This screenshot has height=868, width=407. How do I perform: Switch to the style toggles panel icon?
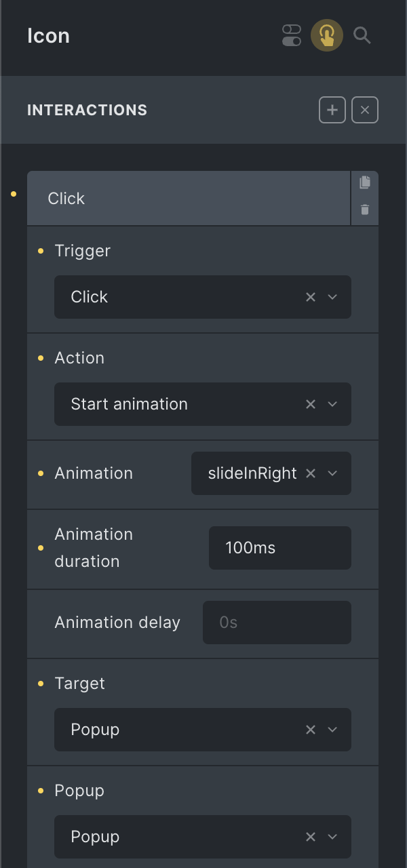point(292,36)
